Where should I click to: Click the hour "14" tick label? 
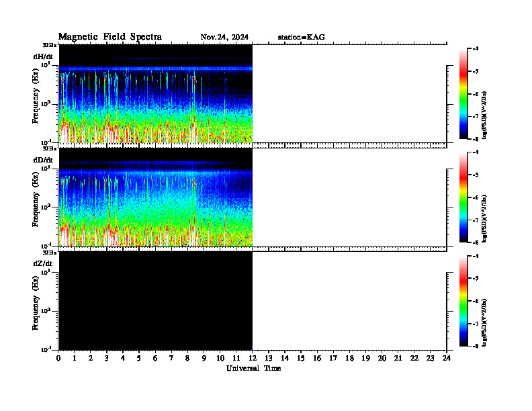pos(285,358)
